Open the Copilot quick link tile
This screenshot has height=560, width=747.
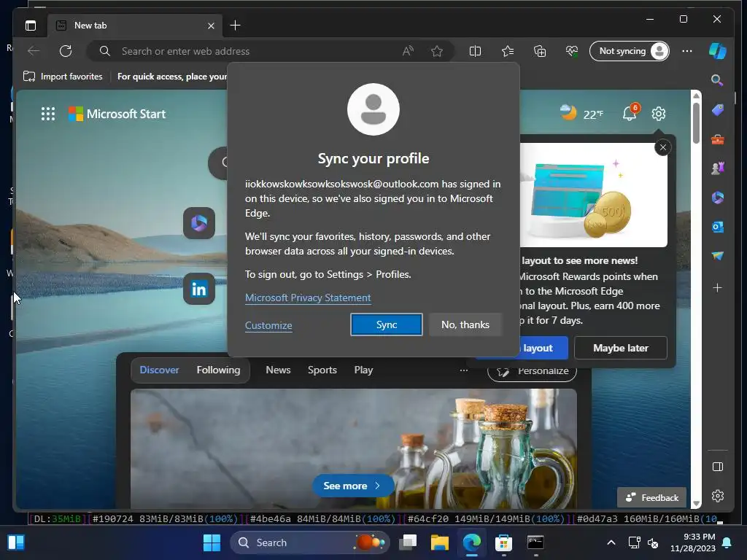click(x=199, y=223)
